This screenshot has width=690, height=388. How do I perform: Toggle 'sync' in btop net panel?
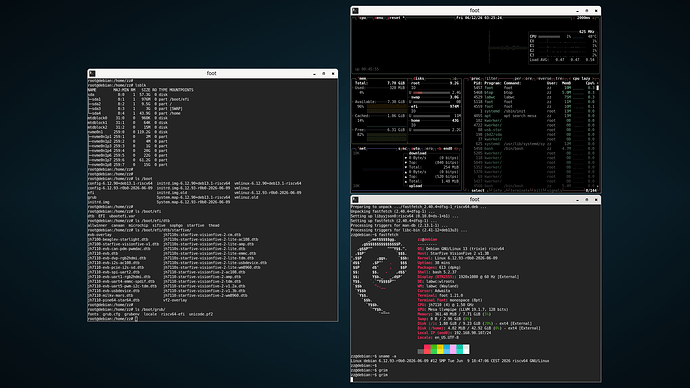(x=403, y=149)
